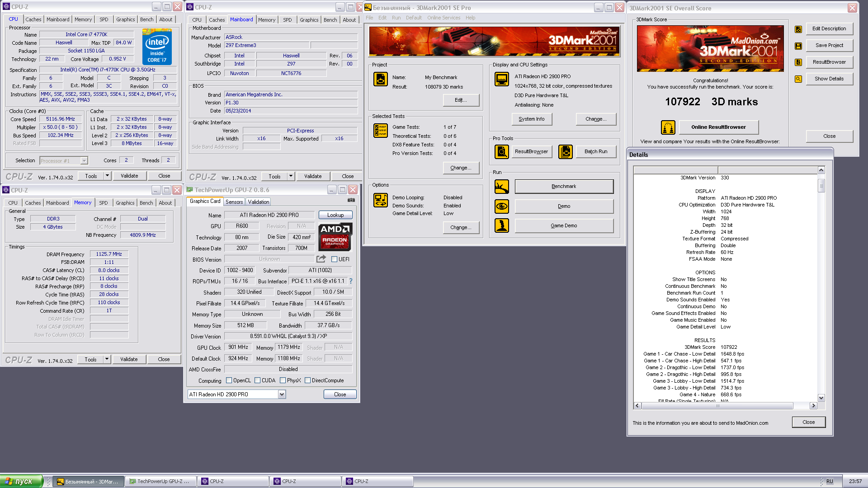Open the Online Services menu in 3DMark
This screenshot has width=868, height=488.
443,18
